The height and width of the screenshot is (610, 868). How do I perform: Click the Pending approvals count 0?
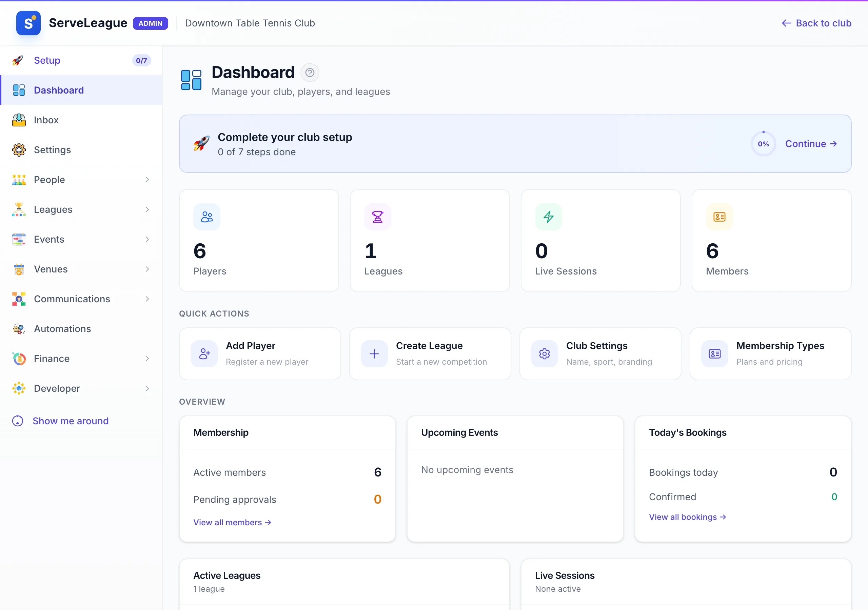point(378,500)
